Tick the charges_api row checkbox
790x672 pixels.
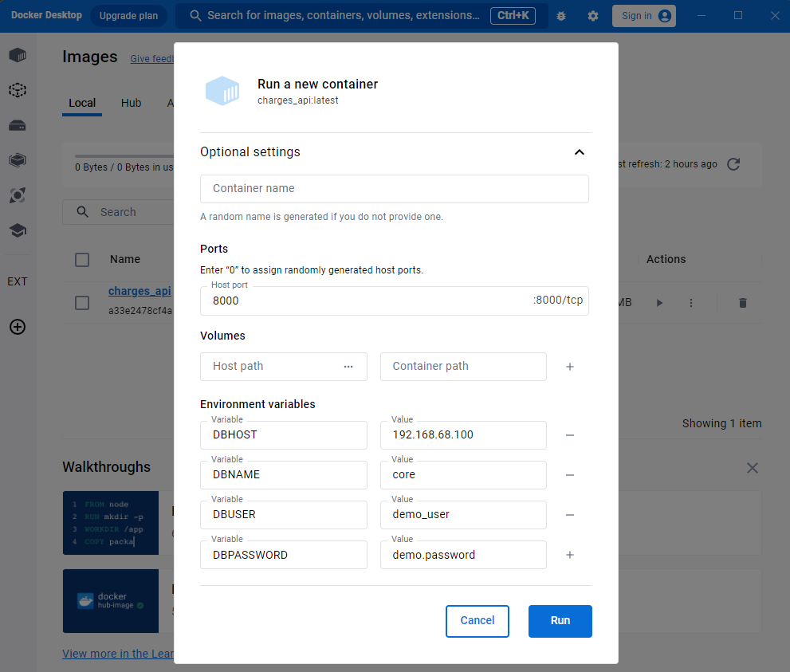(82, 303)
